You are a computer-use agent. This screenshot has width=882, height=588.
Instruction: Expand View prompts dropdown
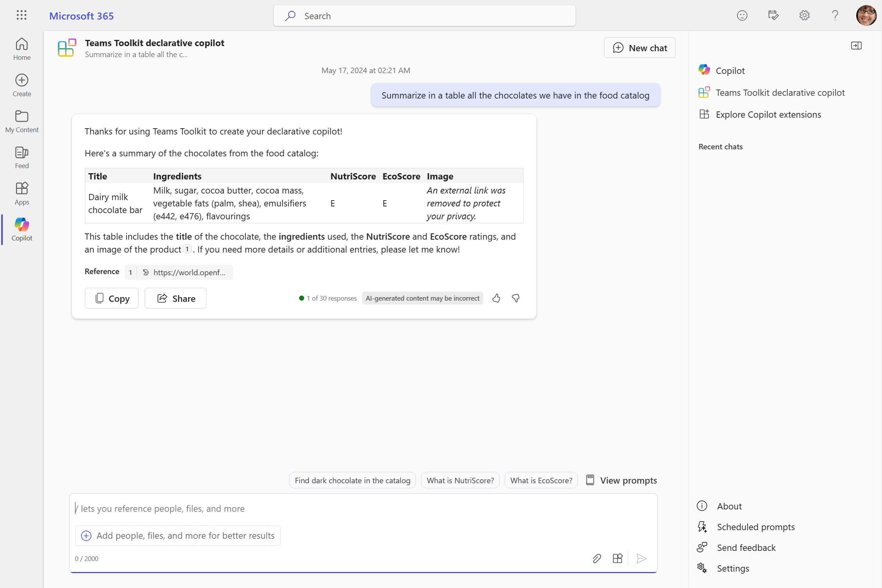click(x=622, y=480)
